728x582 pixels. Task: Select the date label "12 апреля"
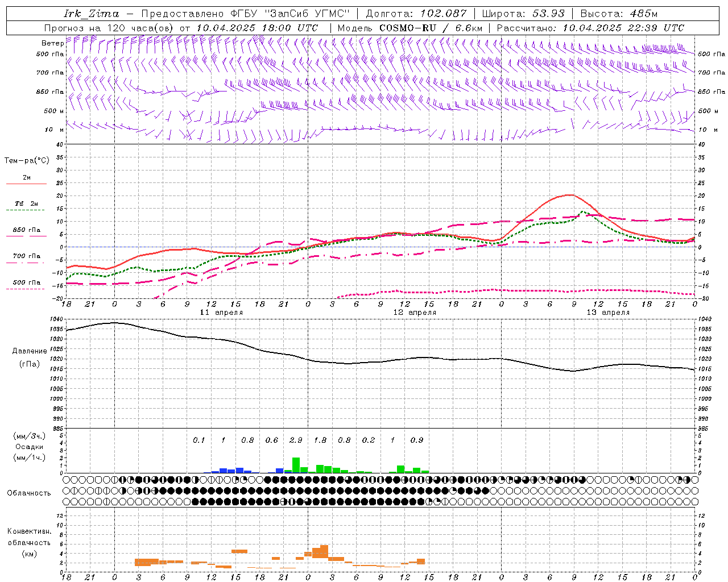[415, 313]
